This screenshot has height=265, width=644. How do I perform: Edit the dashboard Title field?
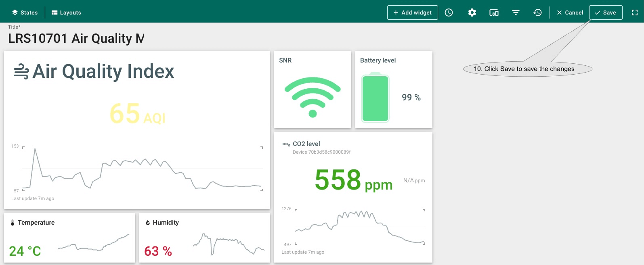(76, 38)
